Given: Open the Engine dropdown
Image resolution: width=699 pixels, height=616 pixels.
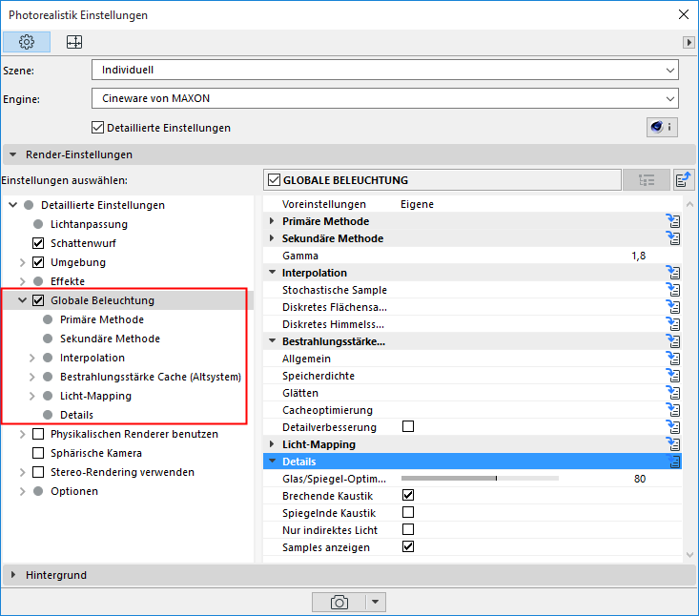Looking at the screenshot, I should click(x=385, y=98).
